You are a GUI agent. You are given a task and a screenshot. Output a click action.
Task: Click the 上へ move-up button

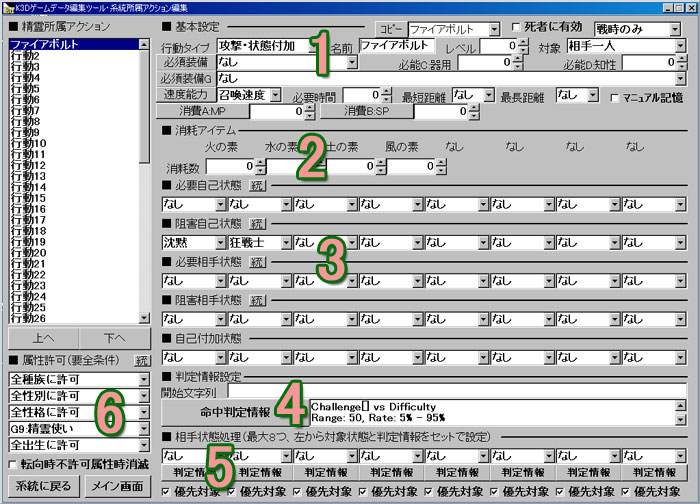pos(44,338)
